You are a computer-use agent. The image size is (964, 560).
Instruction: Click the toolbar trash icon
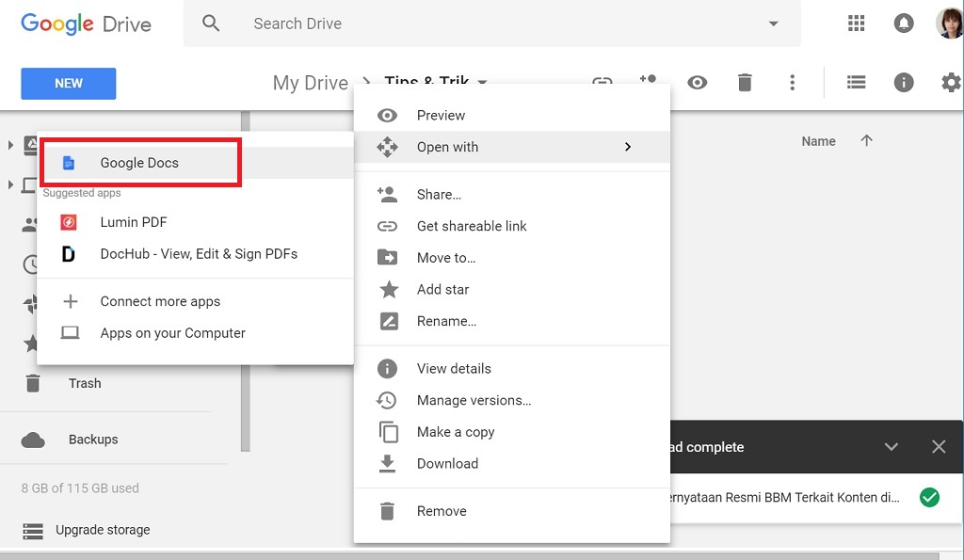click(x=745, y=83)
